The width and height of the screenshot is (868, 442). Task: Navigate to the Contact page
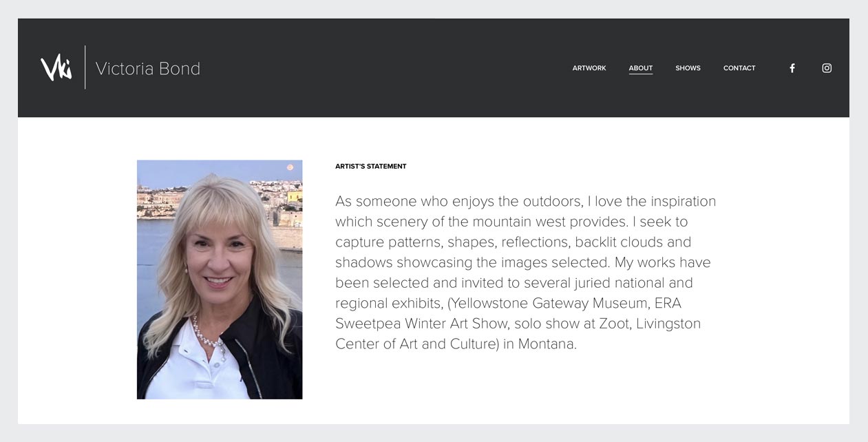[739, 68]
